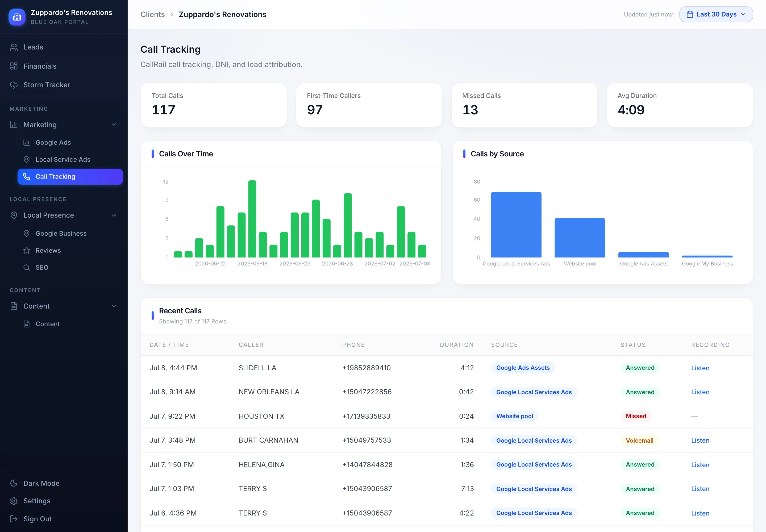Click the First-Time Callers card
This screenshot has height=532, width=766.
tap(369, 105)
